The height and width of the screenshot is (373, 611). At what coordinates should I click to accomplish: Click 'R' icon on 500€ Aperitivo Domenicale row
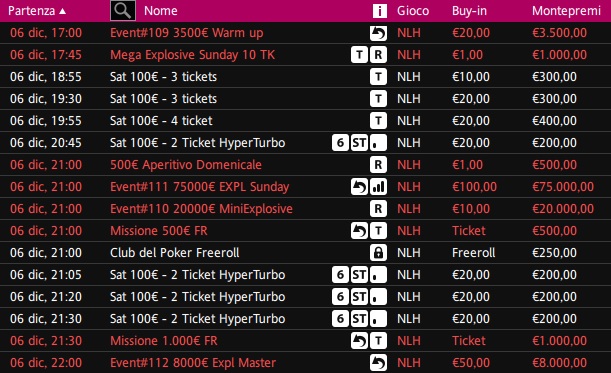pyautogui.click(x=378, y=165)
